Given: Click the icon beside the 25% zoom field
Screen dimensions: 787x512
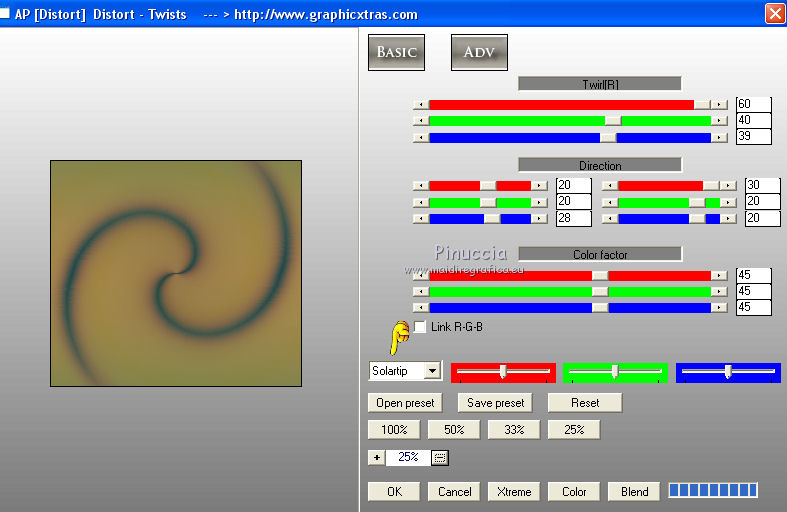Looking at the screenshot, I should (x=440, y=458).
